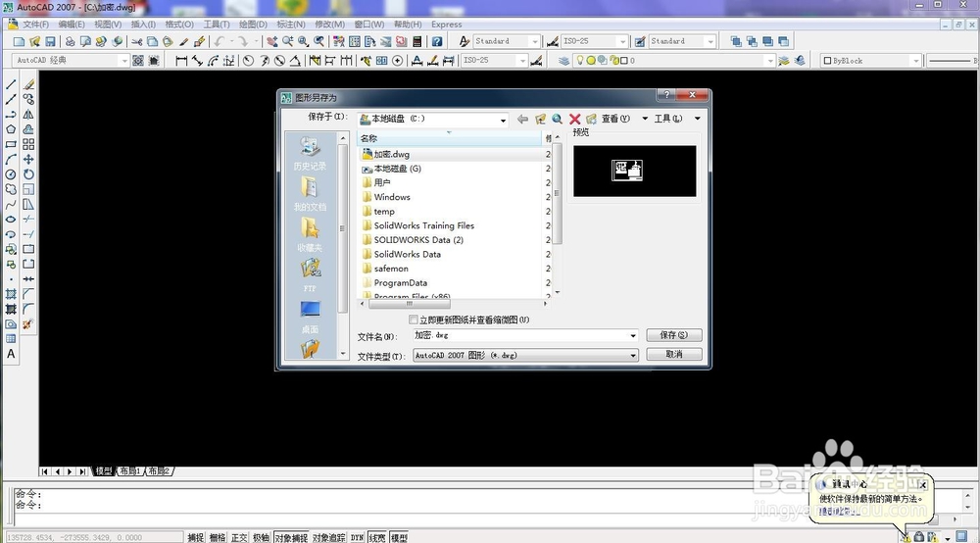Select the Rotate modify tool
This screenshot has height=543, width=980.
click(28, 174)
